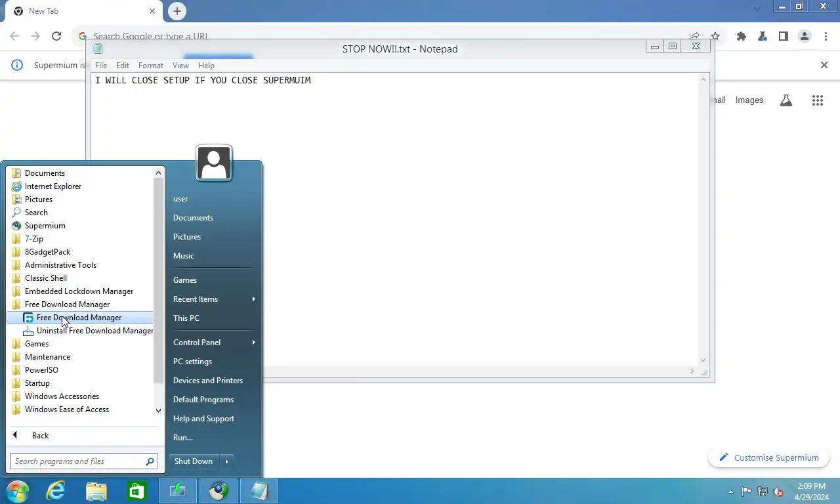Screen dimensions: 840x504
Task: Open Internet Explorer from the taskbar
Action: (56, 491)
